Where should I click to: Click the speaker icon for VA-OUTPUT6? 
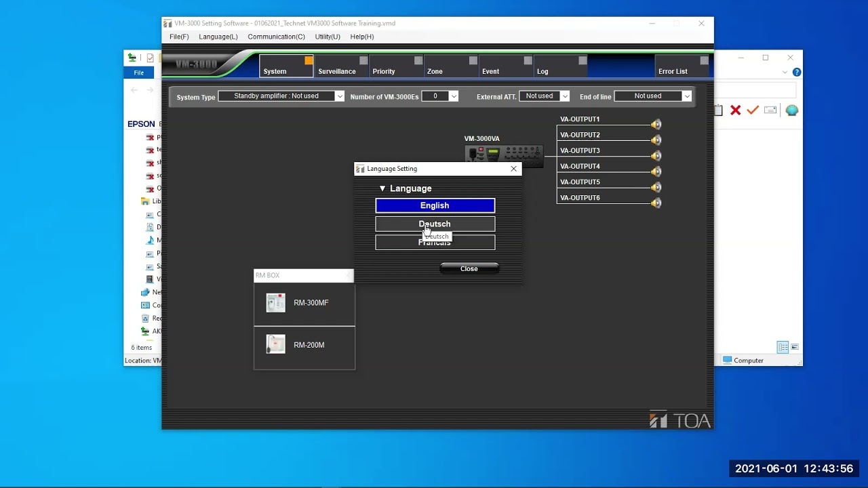point(656,203)
